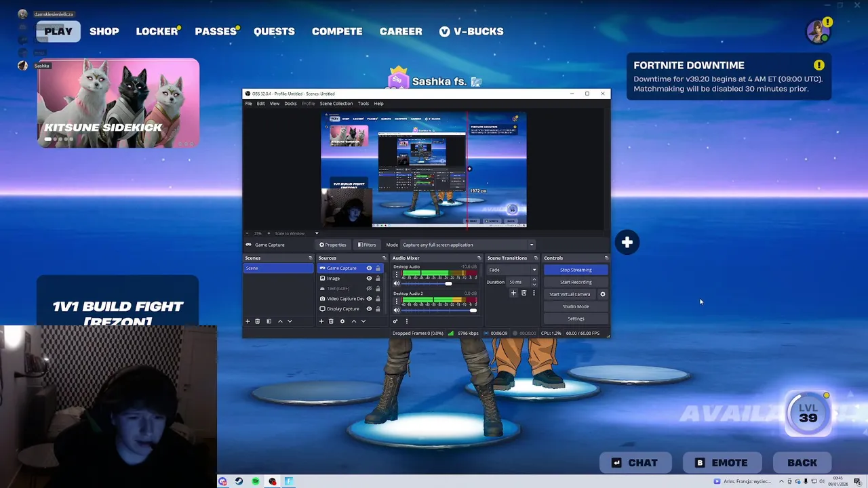Toggle lock on Text (GDI+) source
868x488 pixels.
(378, 289)
